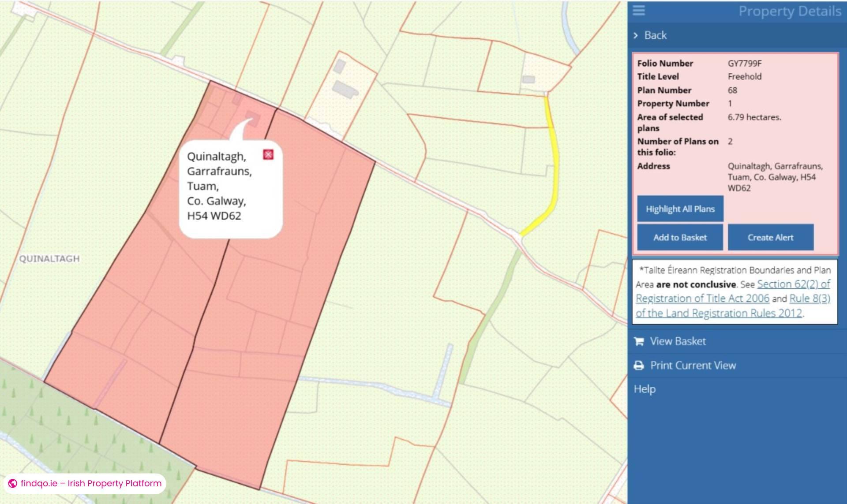Click the QUINALTAGH townland map label

pyautogui.click(x=49, y=259)
